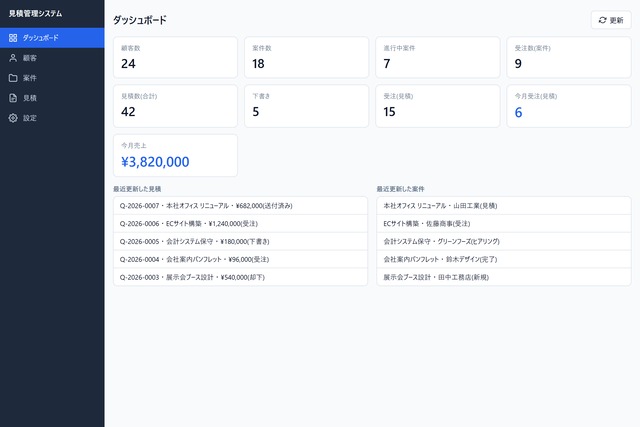This screenshot has width=640, height=427.
Task: Click the 顧客数 24 stat card
Action: 176,58
